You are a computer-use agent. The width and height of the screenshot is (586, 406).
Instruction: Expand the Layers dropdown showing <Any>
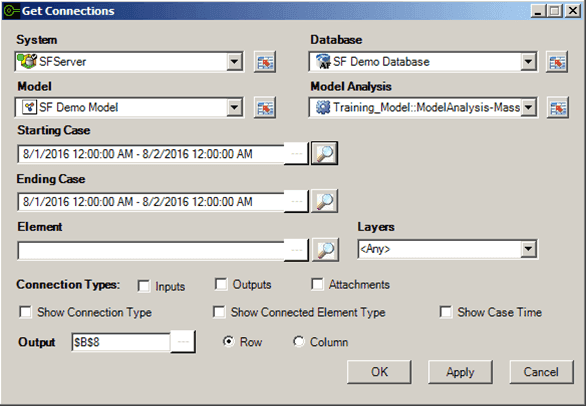528,249
